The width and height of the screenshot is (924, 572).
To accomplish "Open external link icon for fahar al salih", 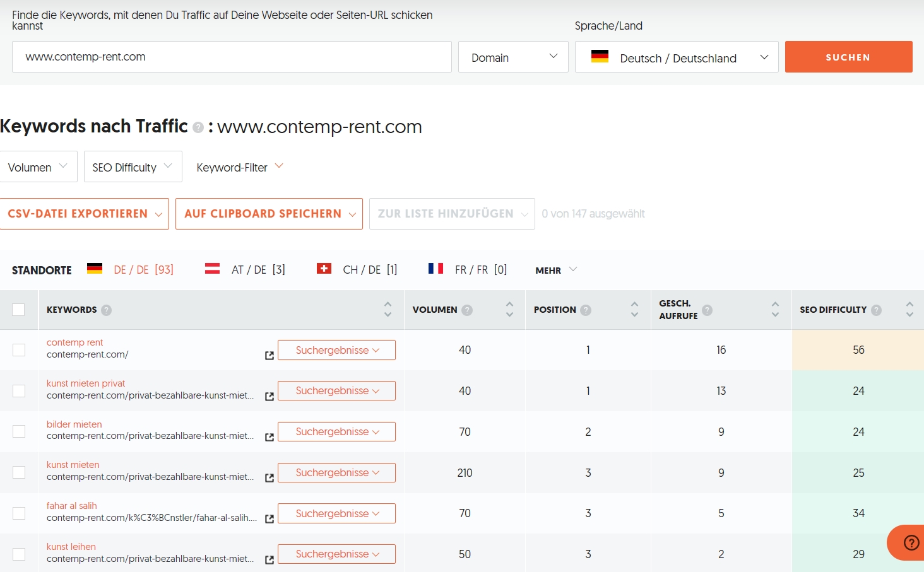I will (269, 519).
